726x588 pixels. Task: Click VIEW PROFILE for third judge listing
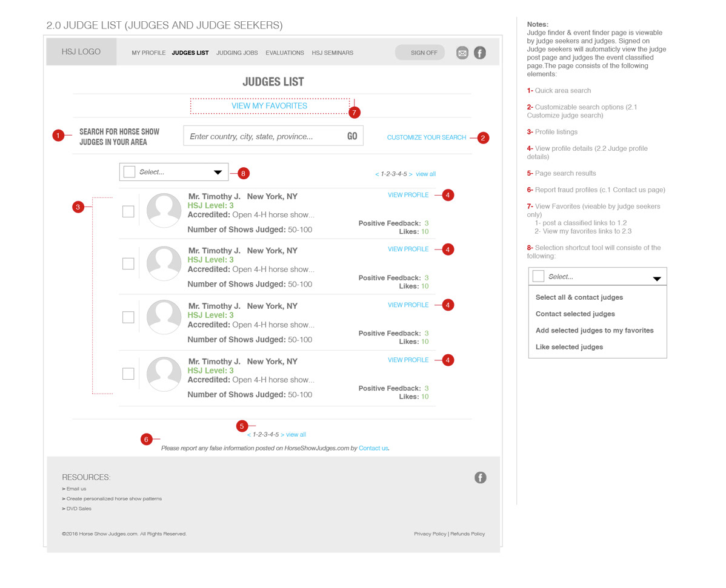click(x=408, y=305)
